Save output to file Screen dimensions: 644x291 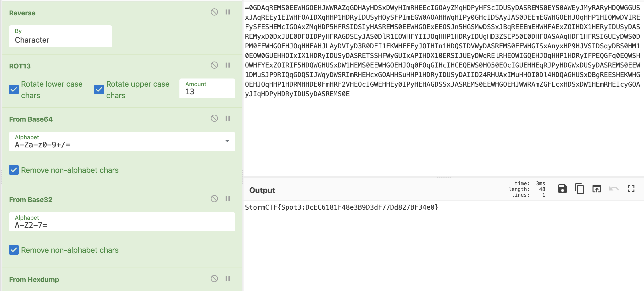point(562,189)
